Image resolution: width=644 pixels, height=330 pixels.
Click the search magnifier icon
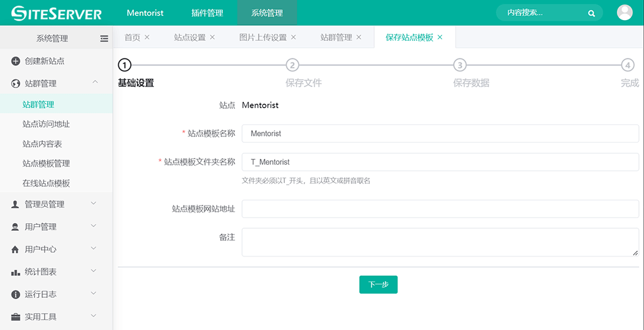(x=591, y=13)
